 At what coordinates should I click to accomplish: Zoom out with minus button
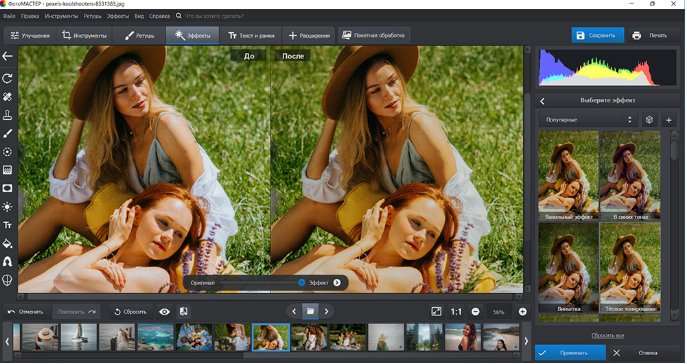point(475,312)
